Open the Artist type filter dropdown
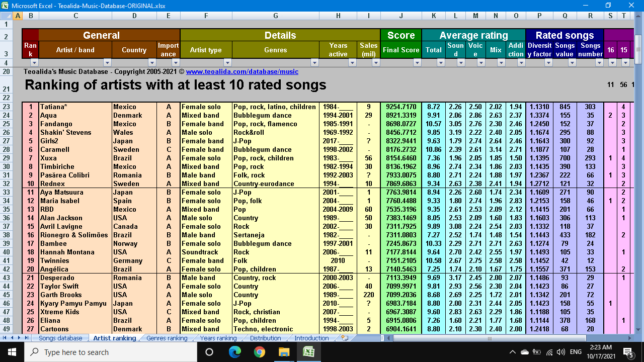The image size is (644, 362). (x=227, y=63)
